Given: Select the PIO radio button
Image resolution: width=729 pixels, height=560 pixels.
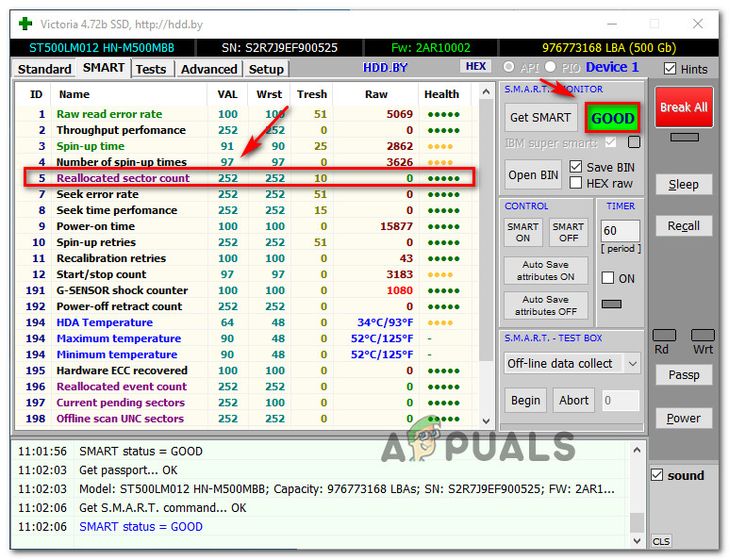Looking at the screenshot, I should coord(550,67).
